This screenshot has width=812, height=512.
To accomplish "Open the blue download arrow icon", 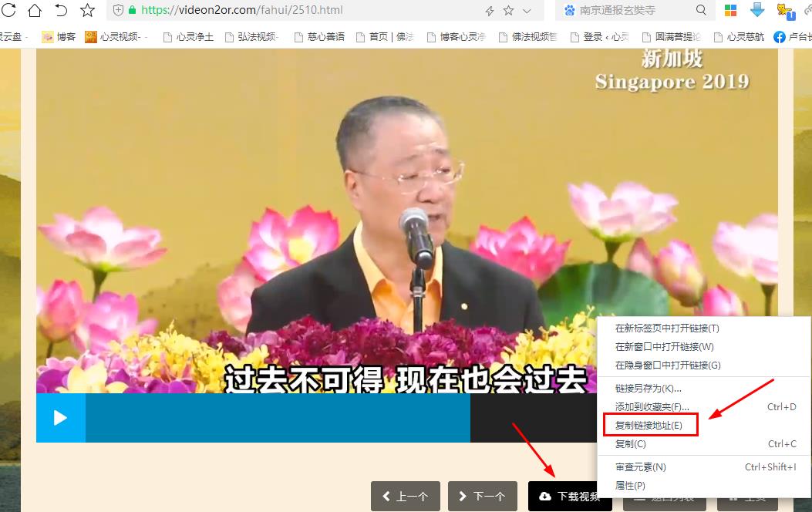I will coord(757,10).
